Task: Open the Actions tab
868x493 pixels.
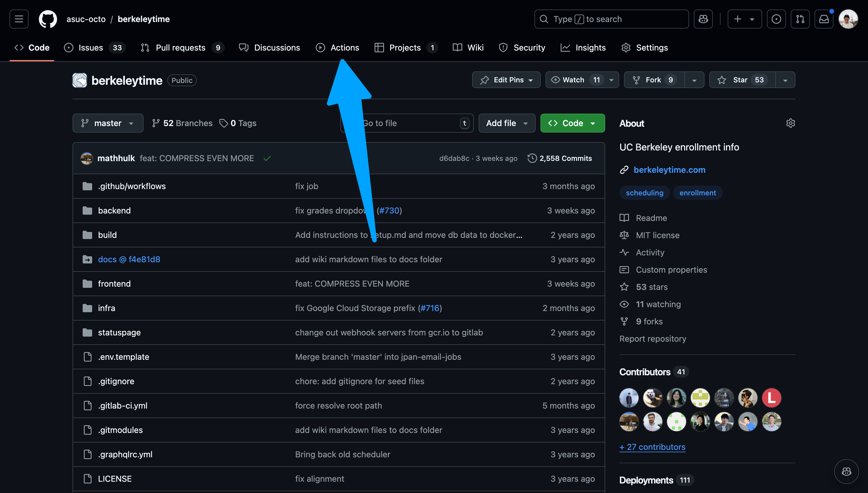Action: tap(337, 48)
